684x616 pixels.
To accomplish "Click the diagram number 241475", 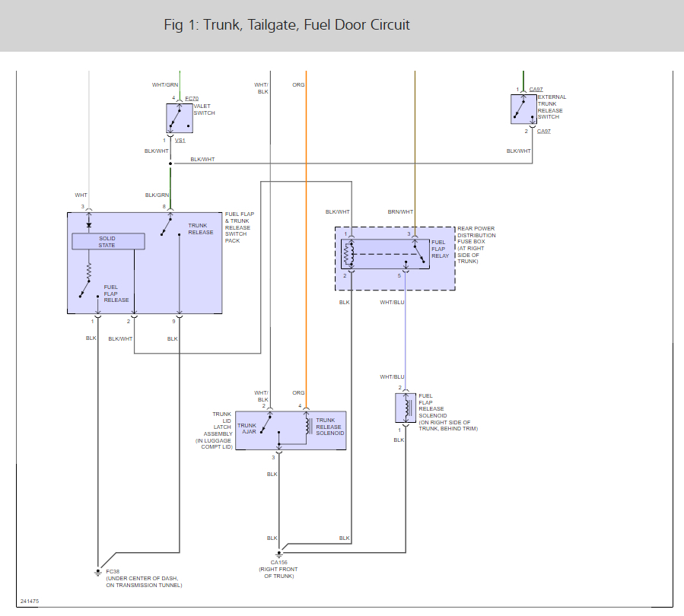I will tap(30, 602).
